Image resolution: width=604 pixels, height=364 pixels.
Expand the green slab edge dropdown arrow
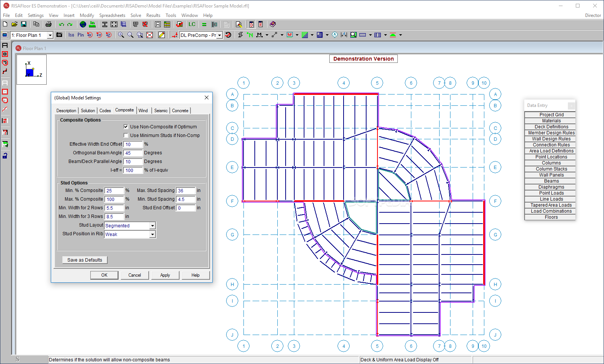pyautogui.click(x=400, y=35)
